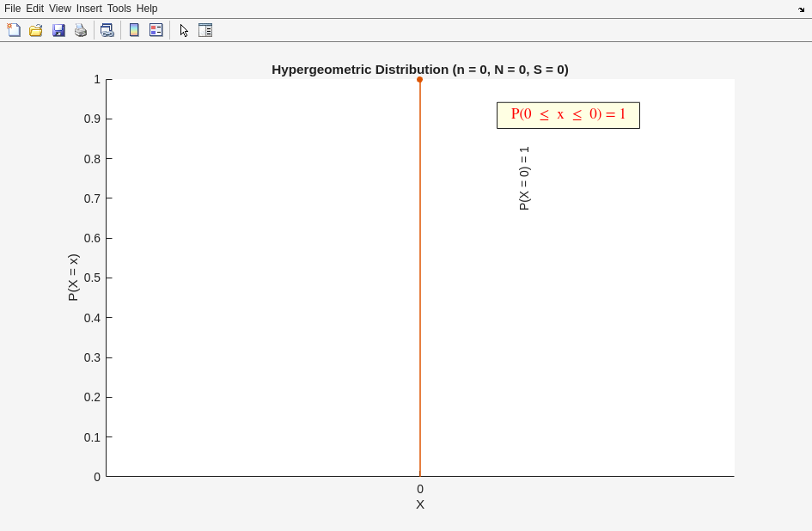This screenshot has width=812, height=531.
Task: Open the Help menu
Action: pyautogui.click(x=147, y=9)
